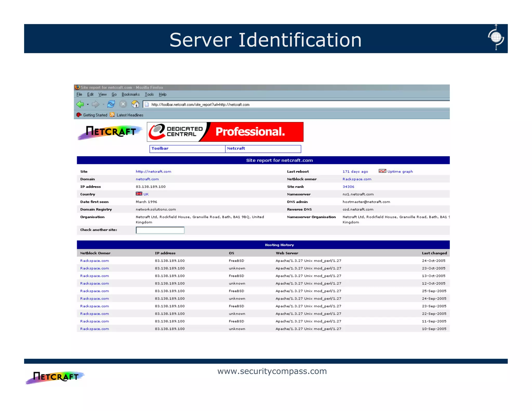Click the Last changed column header

[434, 253]
